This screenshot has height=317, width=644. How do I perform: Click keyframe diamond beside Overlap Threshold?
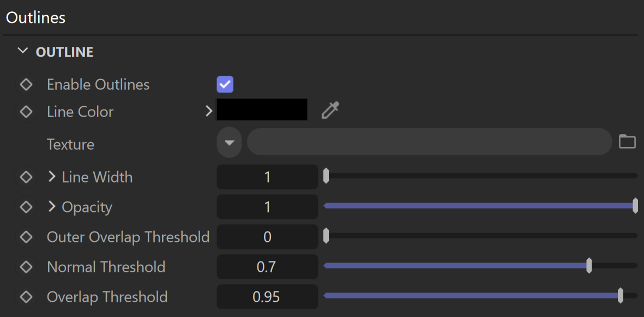[26, 297]
